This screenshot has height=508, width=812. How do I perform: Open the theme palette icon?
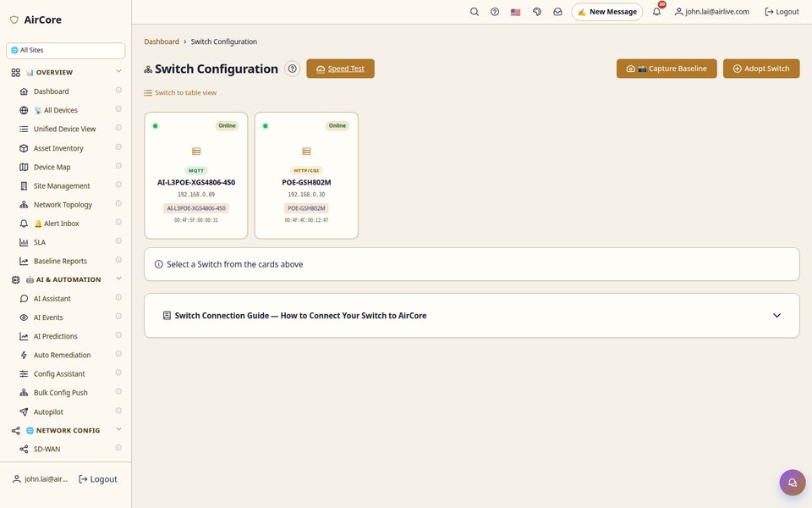pyautogui.click(x=537, y=11)
